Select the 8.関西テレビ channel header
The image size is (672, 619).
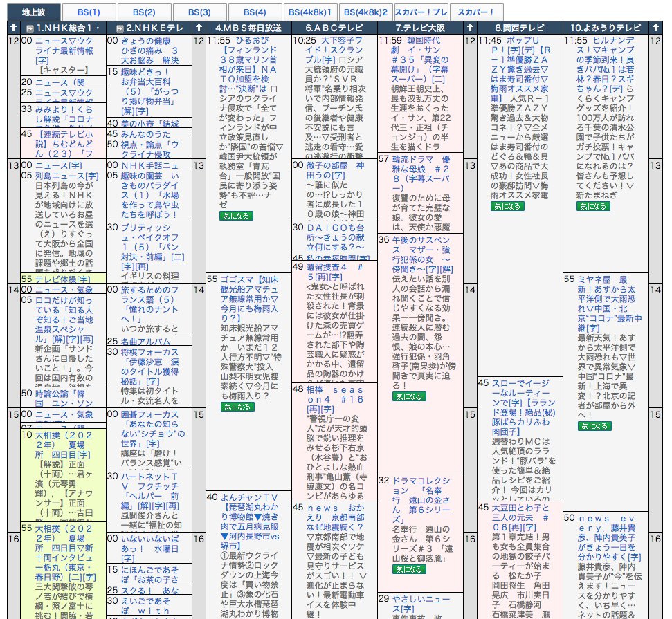520,28
